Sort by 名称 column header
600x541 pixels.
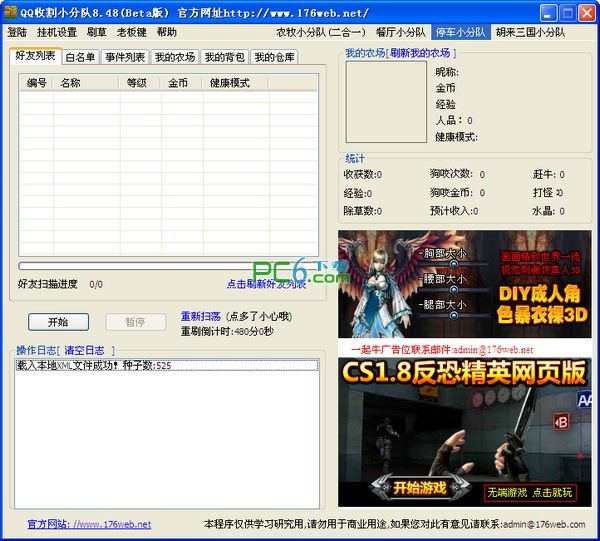point(86,83)
